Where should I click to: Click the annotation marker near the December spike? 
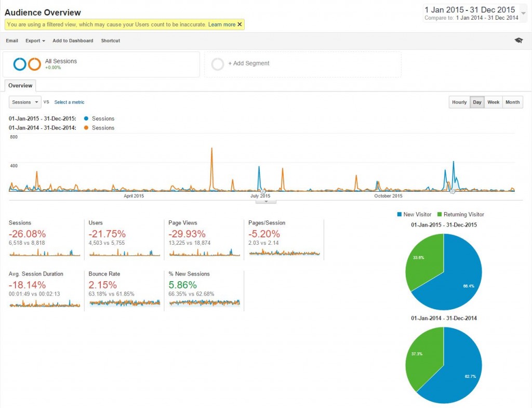pos(453,192)
